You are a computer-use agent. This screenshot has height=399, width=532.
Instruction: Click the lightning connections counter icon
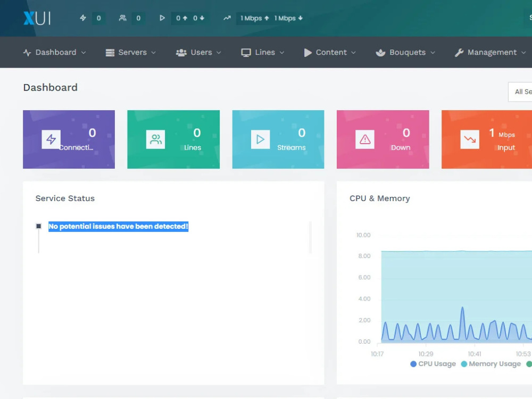[83, 18]
